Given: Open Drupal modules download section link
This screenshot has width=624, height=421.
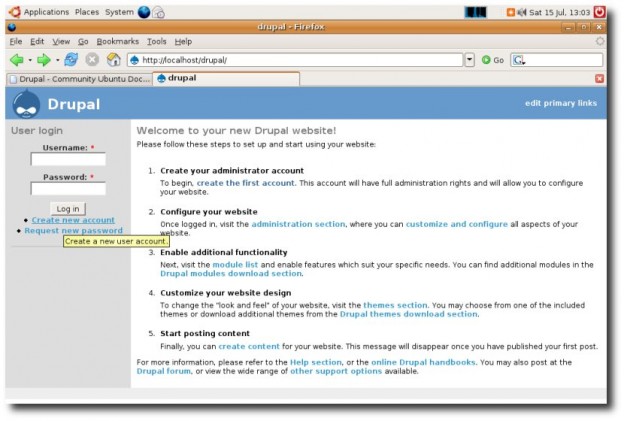Looking at the screenshot, I should click(x=231, y=273).
